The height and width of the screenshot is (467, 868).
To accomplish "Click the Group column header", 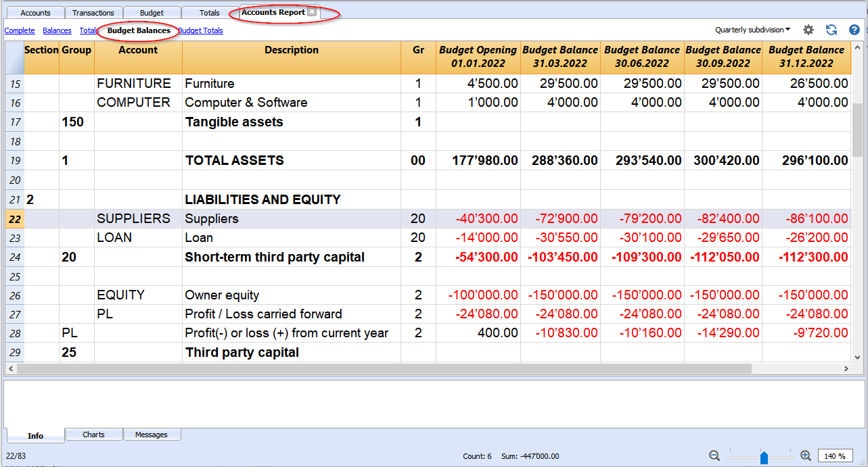I will (76, 57).
